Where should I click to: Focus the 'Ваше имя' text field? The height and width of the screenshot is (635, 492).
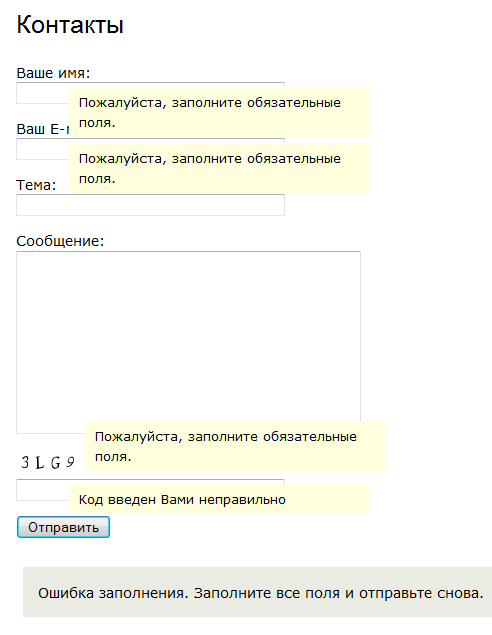point(43,93)
